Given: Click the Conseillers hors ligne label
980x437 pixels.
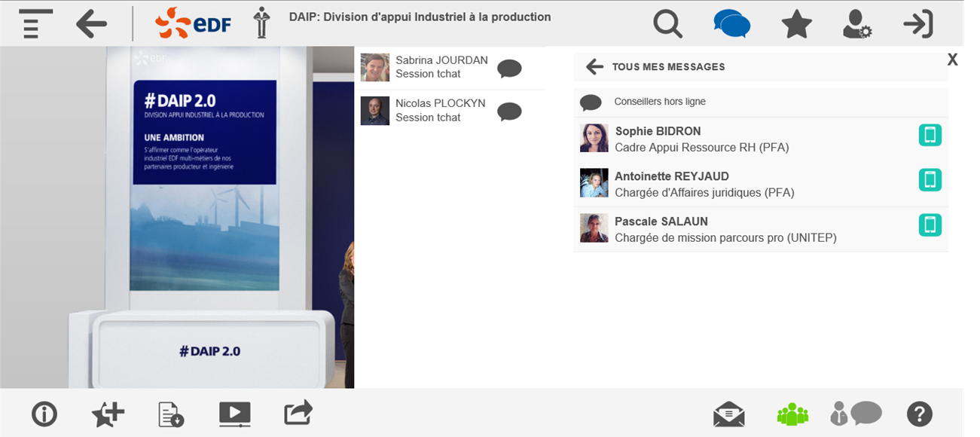Looking at the screenshot, I should 660,102.
